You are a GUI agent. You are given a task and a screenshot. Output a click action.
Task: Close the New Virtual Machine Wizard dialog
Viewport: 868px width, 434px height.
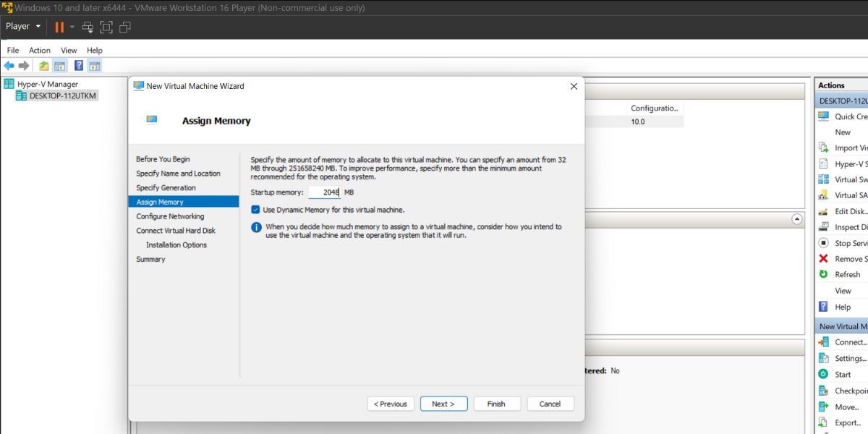[x=574, y=86]
